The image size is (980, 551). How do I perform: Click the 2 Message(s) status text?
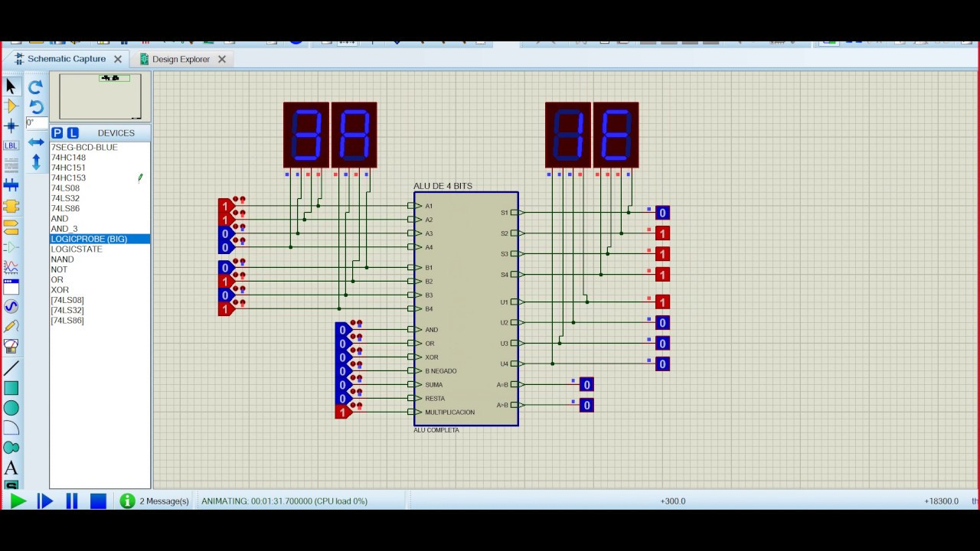[x=164, y=501]
